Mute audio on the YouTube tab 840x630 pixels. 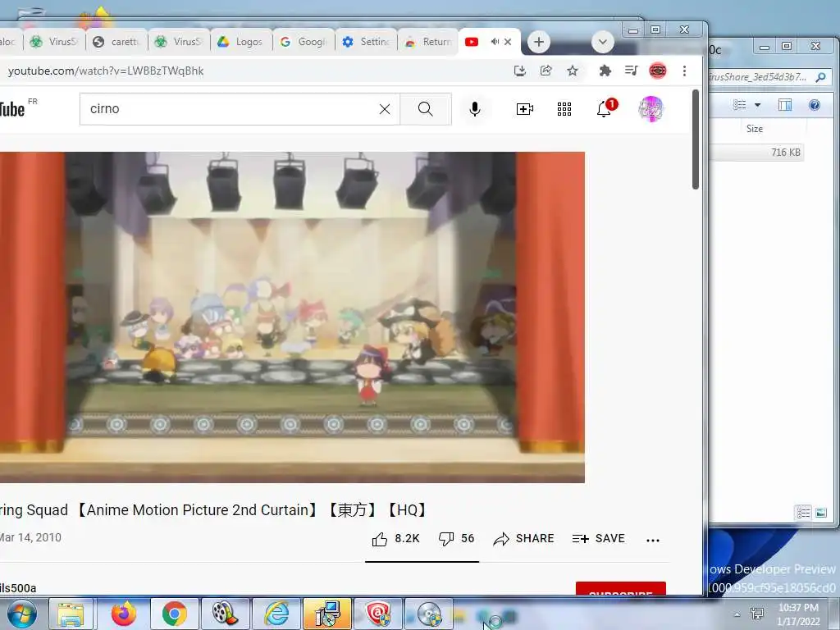point(495,42)
